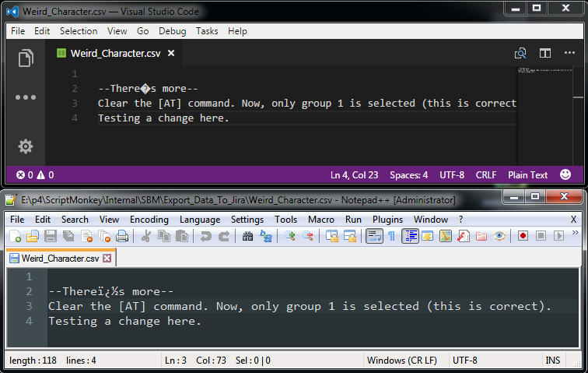
Task: Close Weird_Character.csv tab in Notepad++
Action: click(107, 258)
